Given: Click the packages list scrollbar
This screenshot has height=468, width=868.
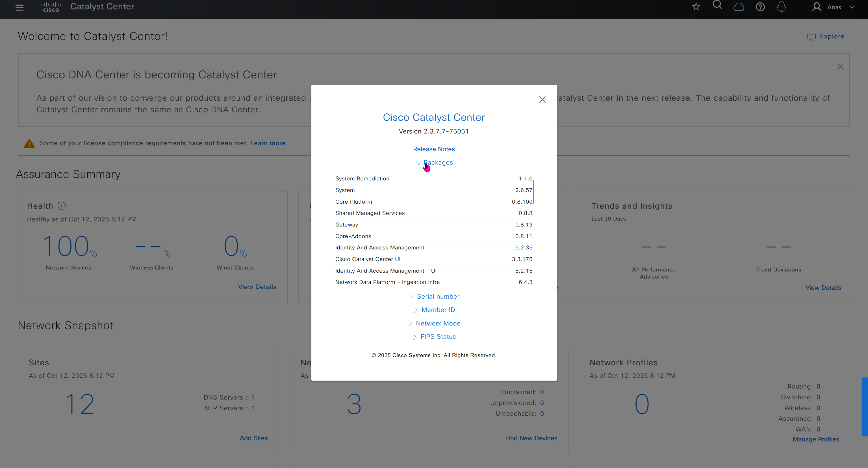Looking at the screenshot, I should tap(533, 192).
